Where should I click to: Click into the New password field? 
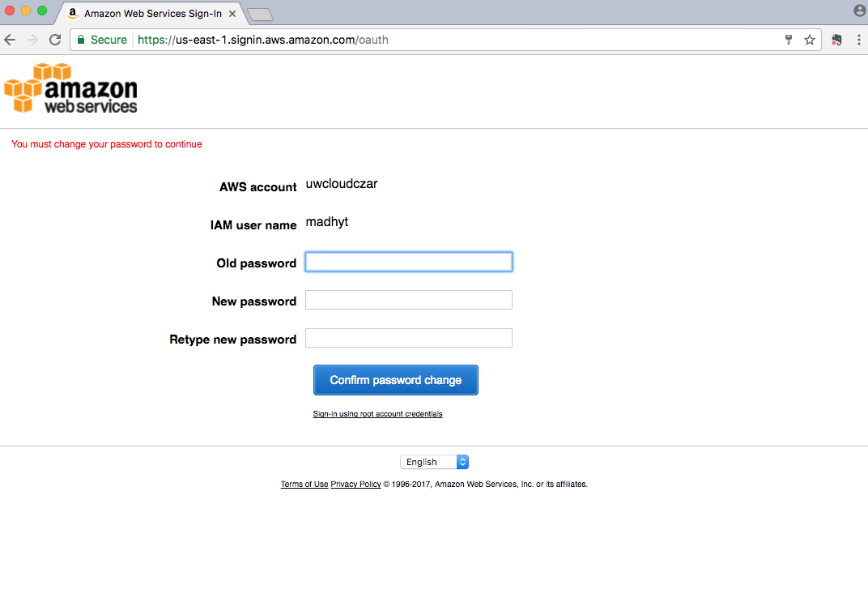(x=409, y=300)
